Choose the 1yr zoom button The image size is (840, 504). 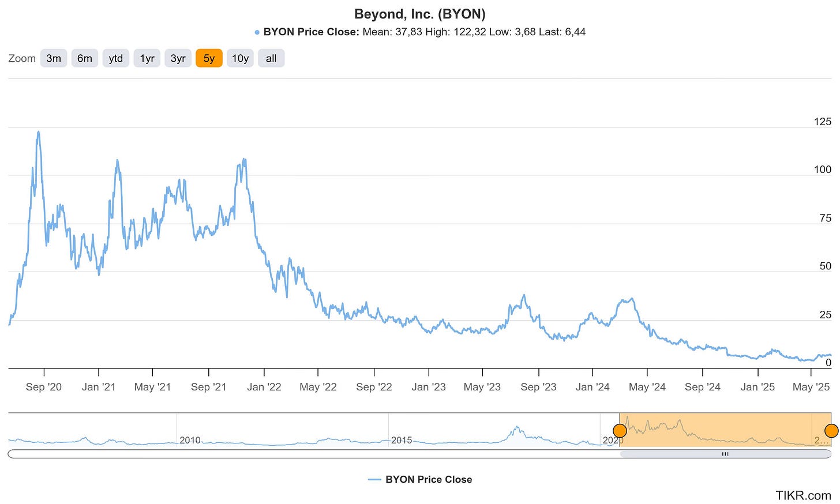(x=147, y=58)
